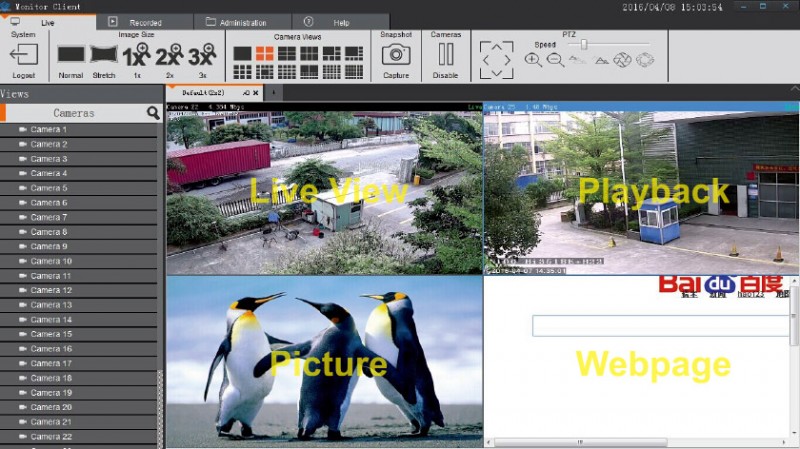
Task: Set image size to 2x zoom
Action: 169,55
